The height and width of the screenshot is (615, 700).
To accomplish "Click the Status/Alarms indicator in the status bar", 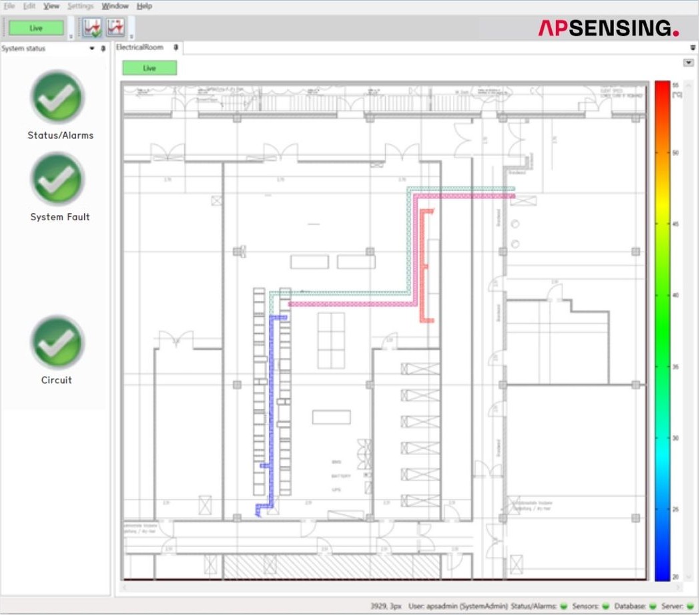I will (x=563, y=606).
